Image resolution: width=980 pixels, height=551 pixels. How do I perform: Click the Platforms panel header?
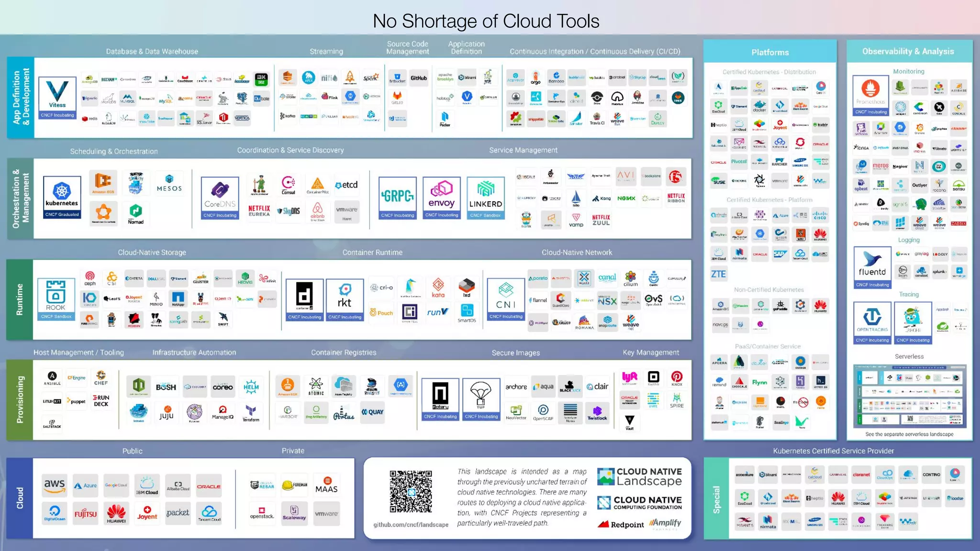tap(770, 52)
